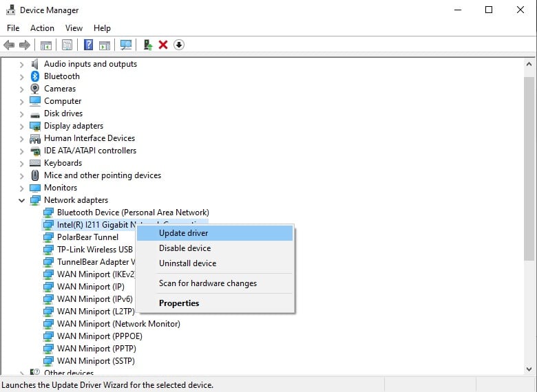Image resolution: width=537 pixels, height=392 pixels.
Task: Choose Uninstall device from context menu
Action: pyautogui.click(x=215, y=263)
